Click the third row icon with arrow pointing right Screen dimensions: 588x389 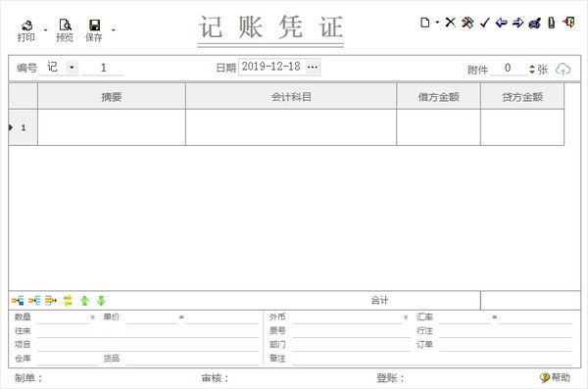(51, 301)
